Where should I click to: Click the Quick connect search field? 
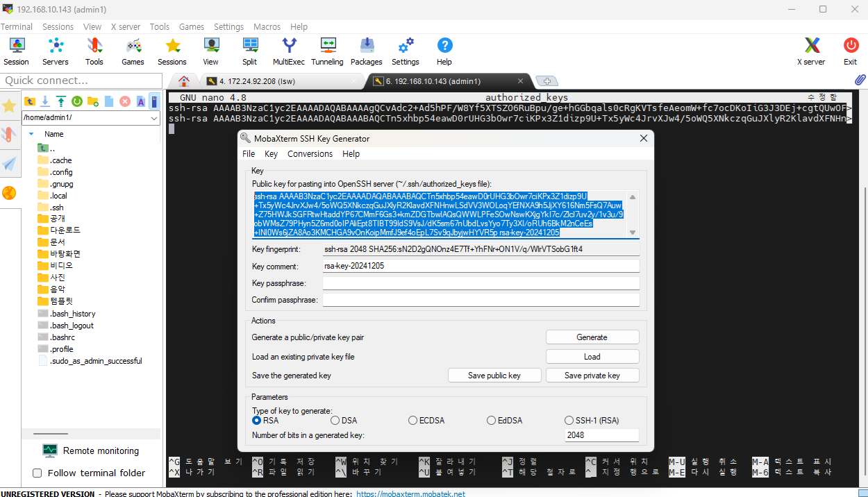pos(80,81)
